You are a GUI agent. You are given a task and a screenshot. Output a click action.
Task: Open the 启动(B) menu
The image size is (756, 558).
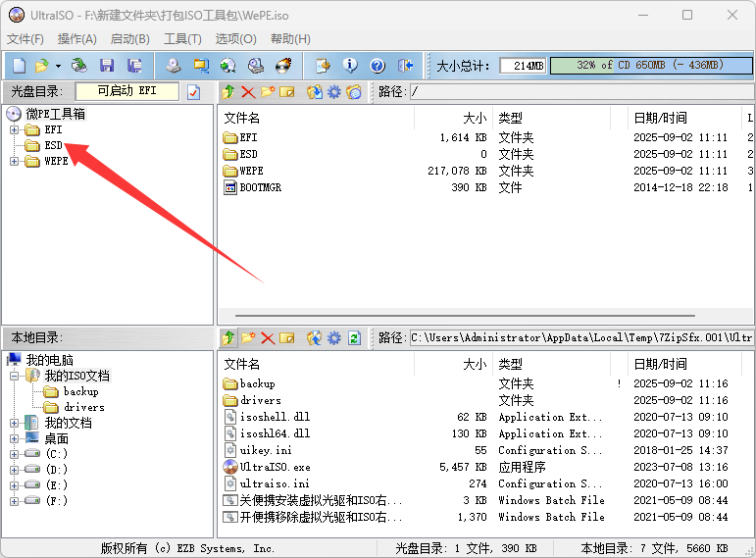[x=129, y=38]
